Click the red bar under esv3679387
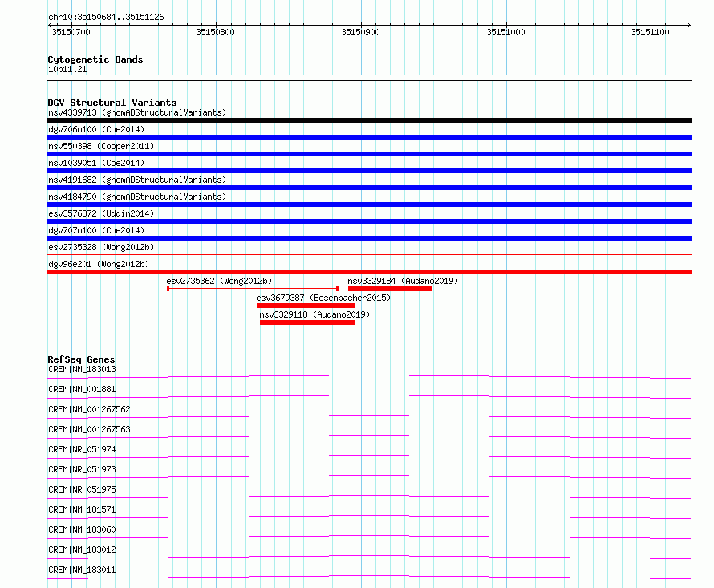714x588 pixels. (306, 306)
